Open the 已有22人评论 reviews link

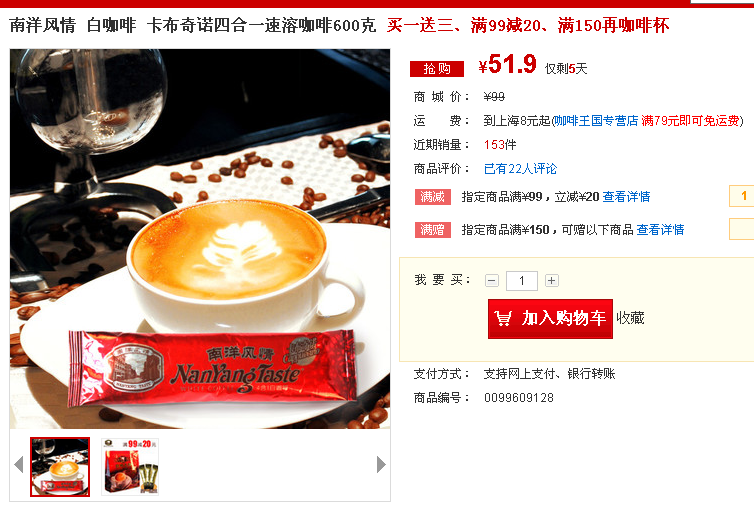[x=520, y=169]
